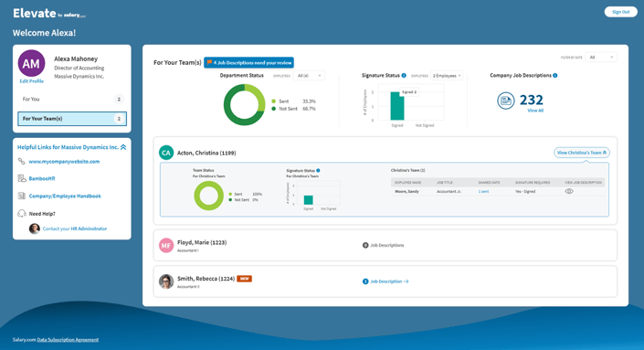This screenshot has width=644, height=350.
Task: Click the Accountant Jr. job title cell
Action: 449,191
